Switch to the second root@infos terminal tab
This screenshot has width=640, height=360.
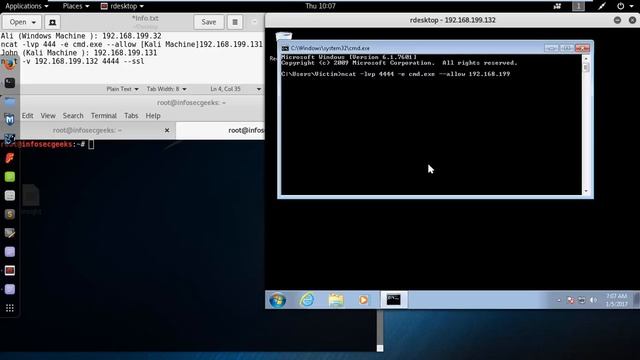point(220,130)
